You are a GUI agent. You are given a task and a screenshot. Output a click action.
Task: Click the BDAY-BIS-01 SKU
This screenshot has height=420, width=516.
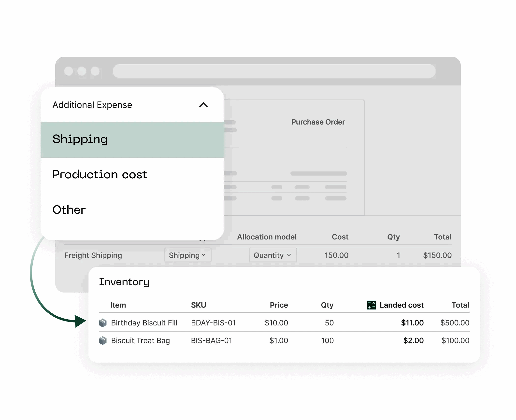(x=213, y=323)
